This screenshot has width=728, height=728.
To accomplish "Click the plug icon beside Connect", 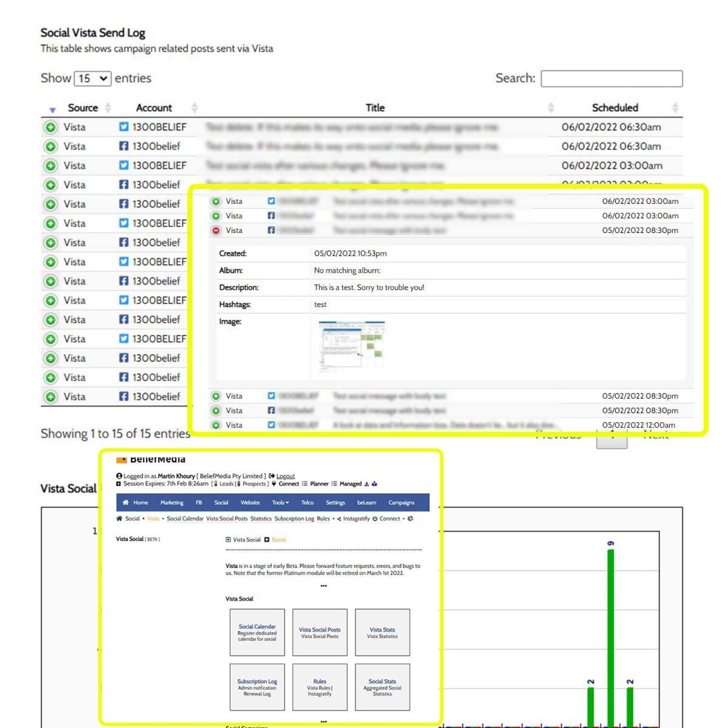I will (274, 484).
